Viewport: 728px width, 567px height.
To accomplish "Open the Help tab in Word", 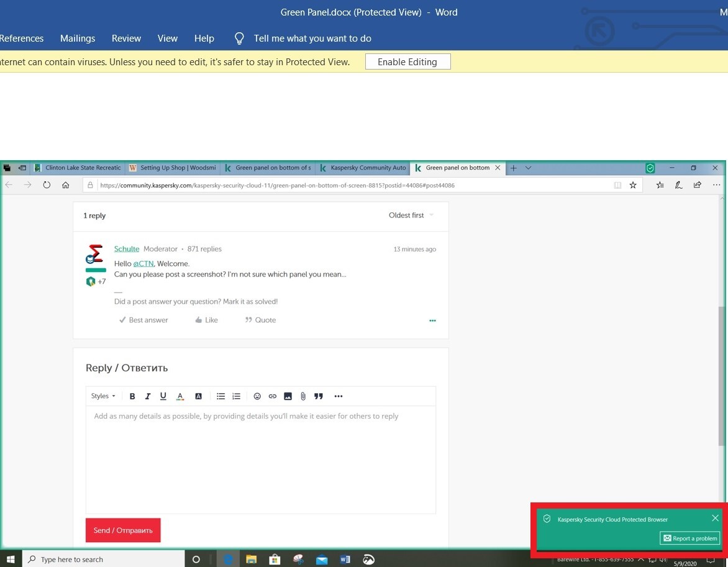I will point(204,39).
